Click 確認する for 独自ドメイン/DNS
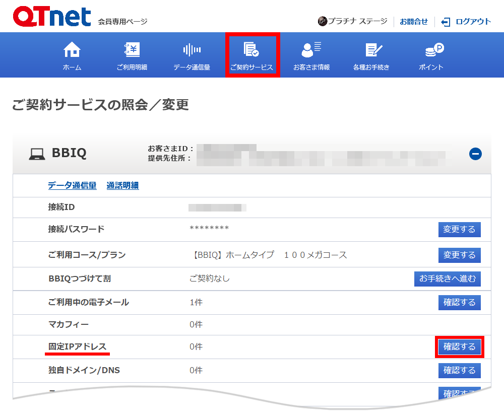The height and width of the screenshot is (420, 504). [459, 370]
